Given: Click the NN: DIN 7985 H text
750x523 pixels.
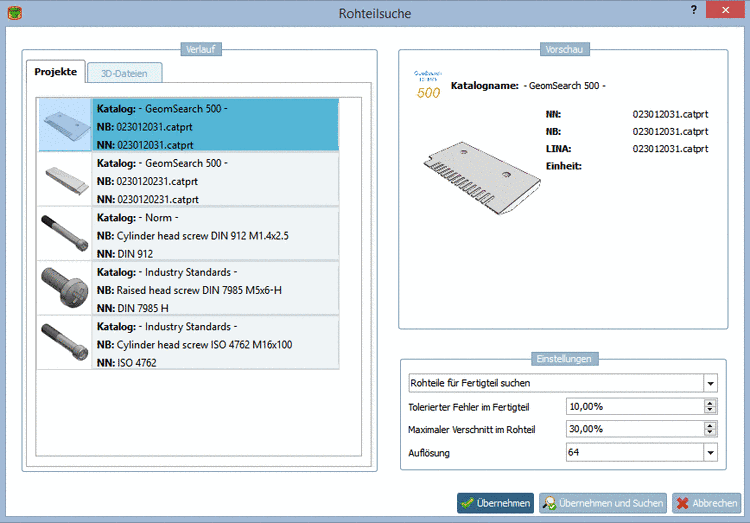Looking at the screenshot, I should pyautogui.click(x=132, y=308).
